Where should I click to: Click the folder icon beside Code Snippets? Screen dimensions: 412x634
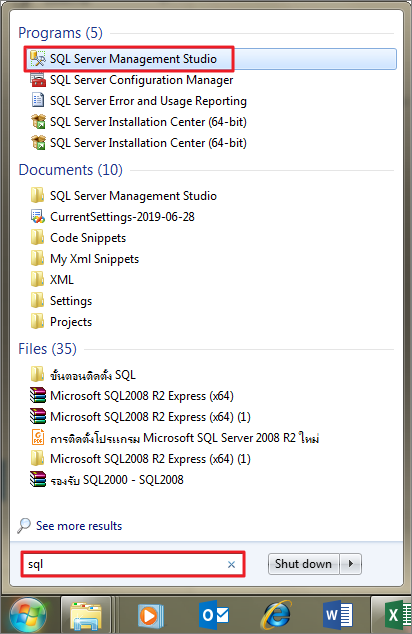click(38, 238)
